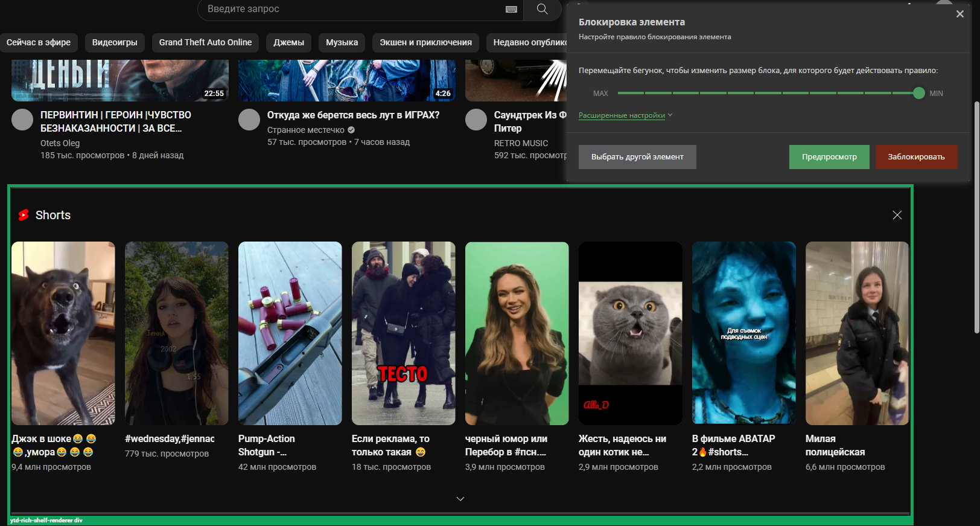Open the Милая полицейская Short thumbnail
980x526 pixels.
[x=857, y=333]
